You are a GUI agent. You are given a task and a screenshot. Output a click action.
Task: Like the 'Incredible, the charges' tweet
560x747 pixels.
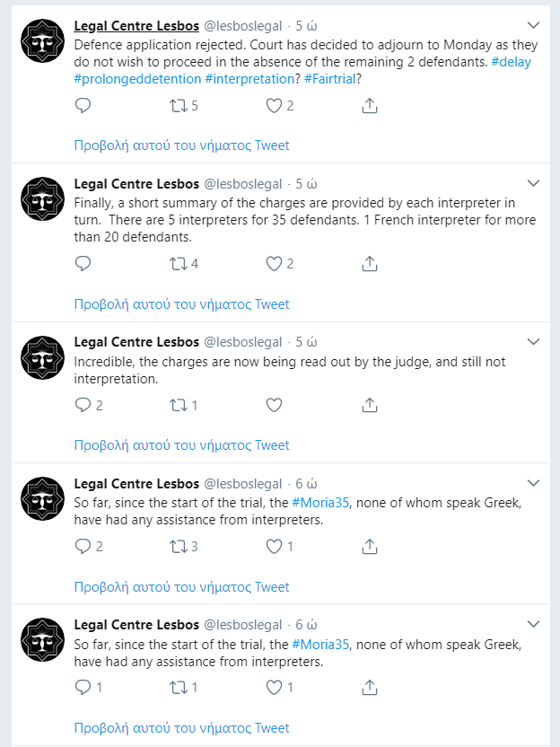[274, 405]
